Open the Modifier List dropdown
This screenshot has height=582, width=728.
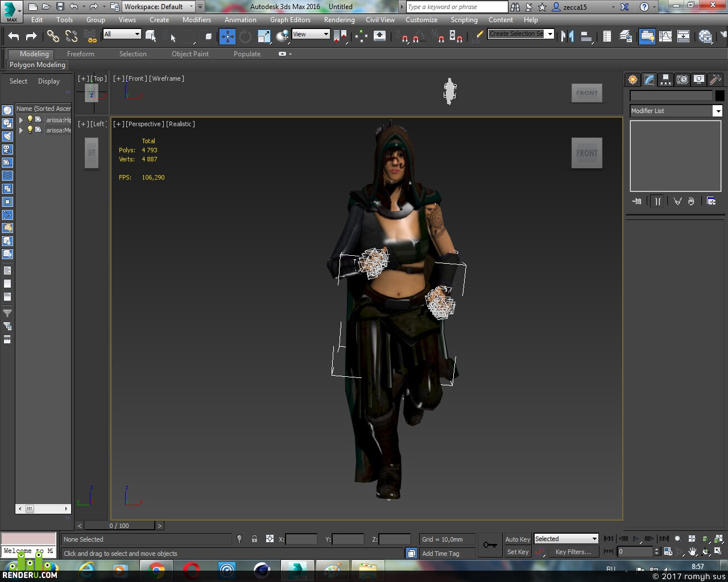click(x=676, y=111)
